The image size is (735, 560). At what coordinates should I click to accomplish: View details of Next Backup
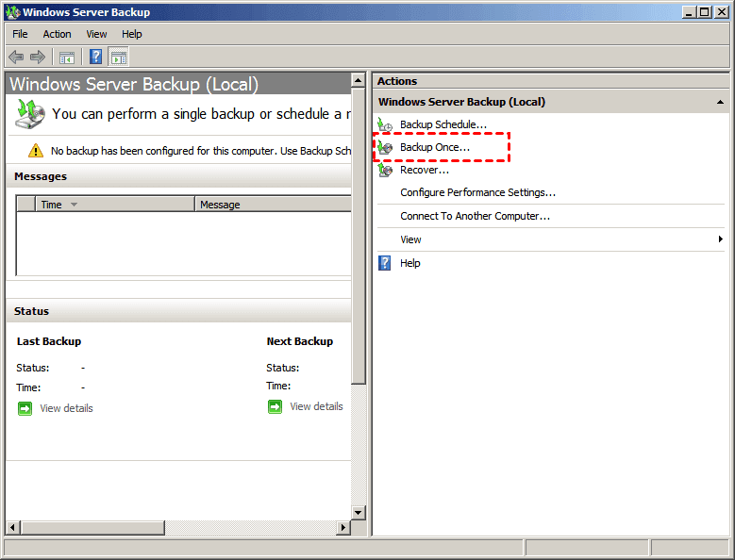click(316, 406)
